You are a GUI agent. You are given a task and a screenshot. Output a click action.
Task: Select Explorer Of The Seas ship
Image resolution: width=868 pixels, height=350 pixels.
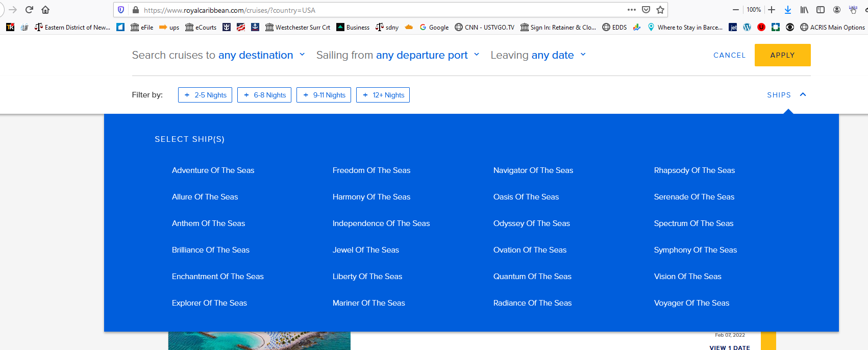tap(209, 303)
